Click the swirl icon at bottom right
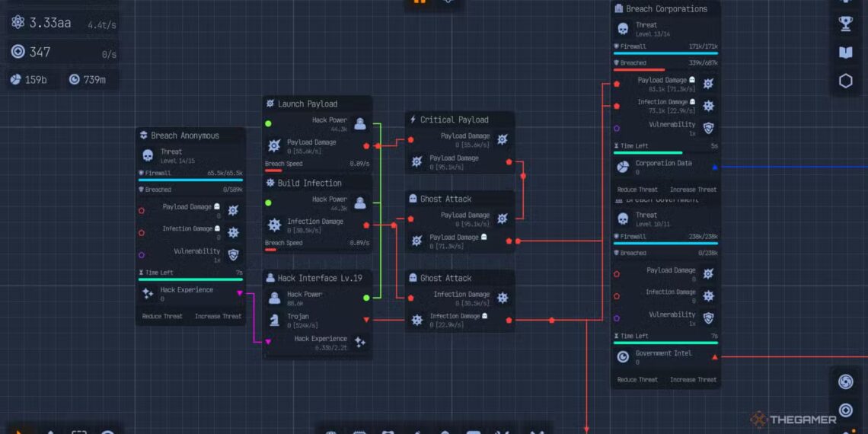Screen dimensions: 868x434 point(845,381)
